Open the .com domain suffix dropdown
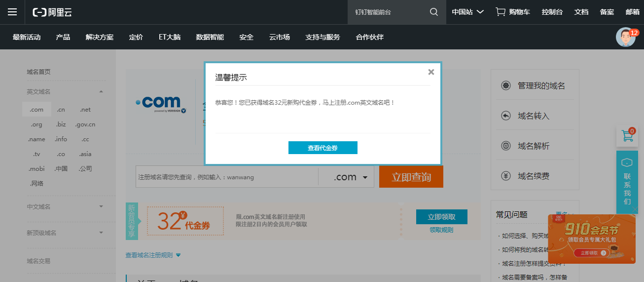Image resolution: width=644 pixels, height=282 pixels. (x=351, y=177)
